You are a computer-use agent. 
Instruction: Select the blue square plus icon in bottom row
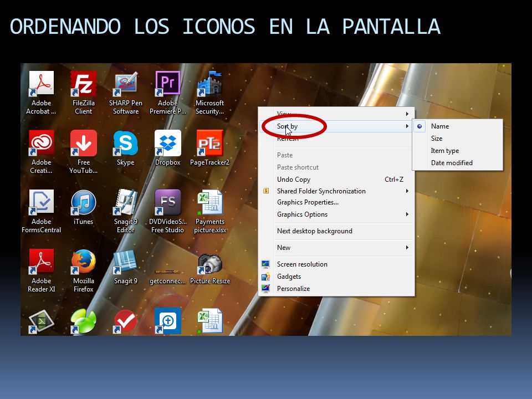tap(167, 321)
